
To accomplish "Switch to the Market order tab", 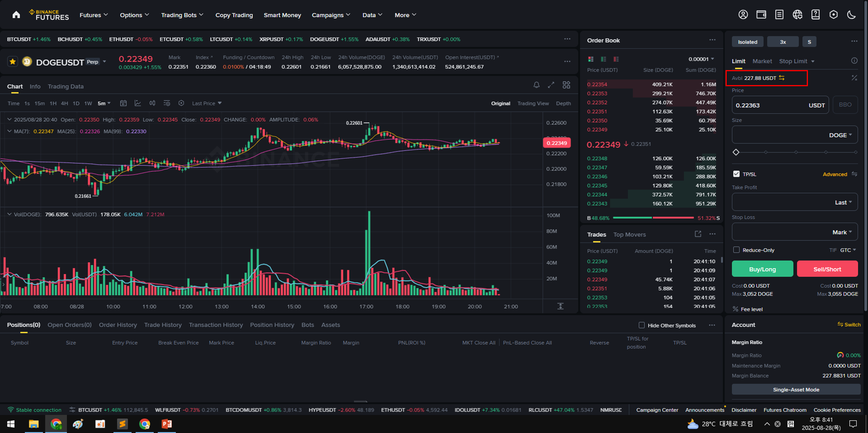I will 762,61.
